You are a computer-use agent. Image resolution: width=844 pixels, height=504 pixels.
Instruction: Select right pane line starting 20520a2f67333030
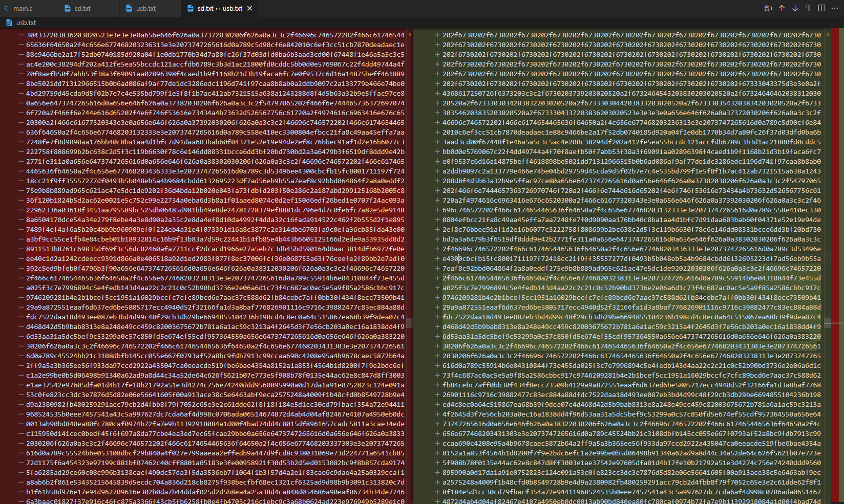pos(631,103)
